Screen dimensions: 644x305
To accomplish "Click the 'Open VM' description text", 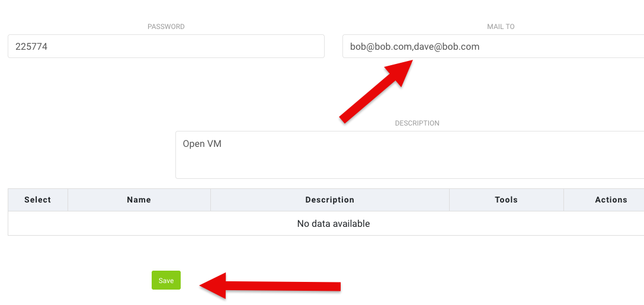I will (x=202, y=144).
